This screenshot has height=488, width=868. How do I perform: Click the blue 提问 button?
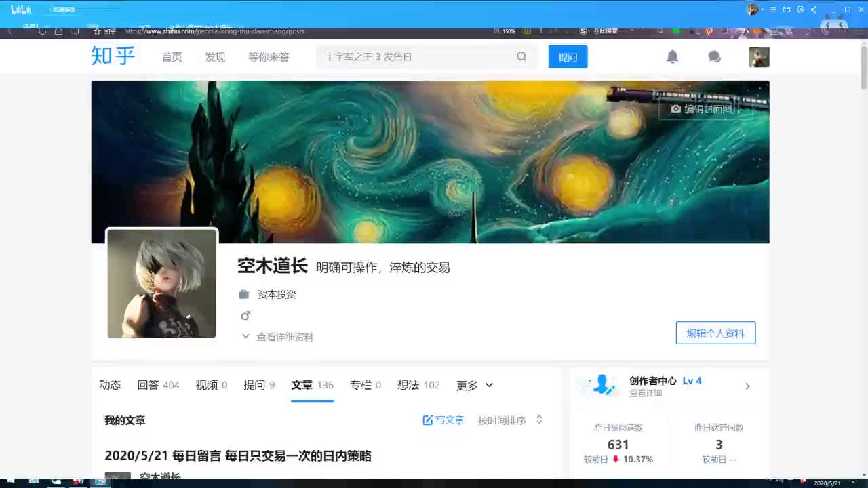pos(568,57)
